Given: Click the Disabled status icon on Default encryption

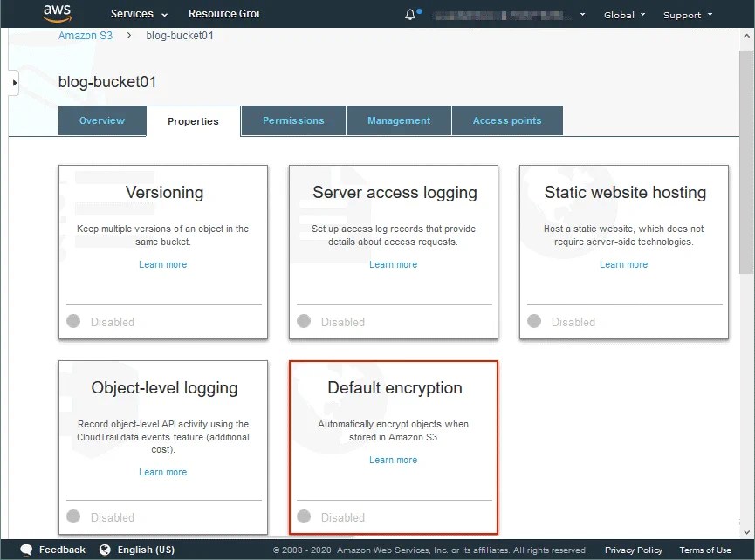Looking at the screenshot, I should (303, 516).
